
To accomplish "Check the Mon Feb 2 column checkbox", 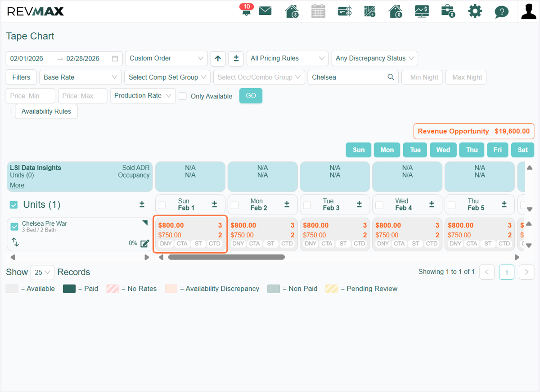I will pos(234,205).
